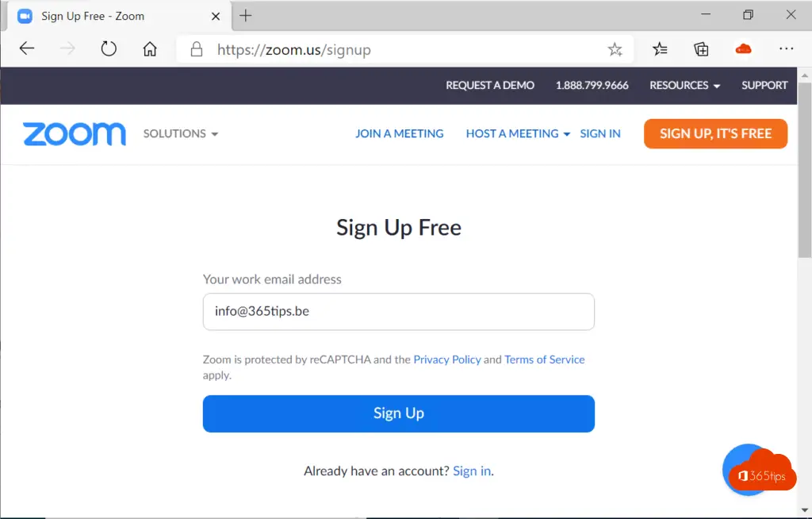This screenshot has width=812, height=519.
Task: Expand the Solutions dropdown
Action: pyautogui.click(x=180, y=134)
